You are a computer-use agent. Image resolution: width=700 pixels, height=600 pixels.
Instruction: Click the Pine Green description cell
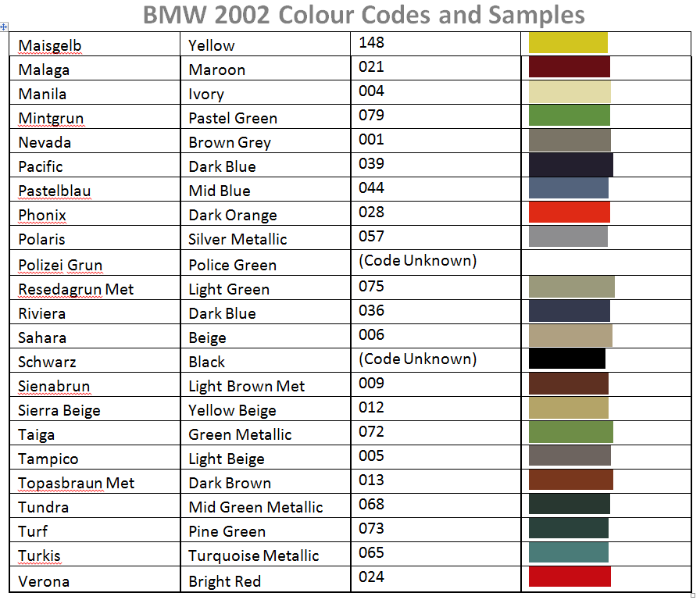click(265, 530)
